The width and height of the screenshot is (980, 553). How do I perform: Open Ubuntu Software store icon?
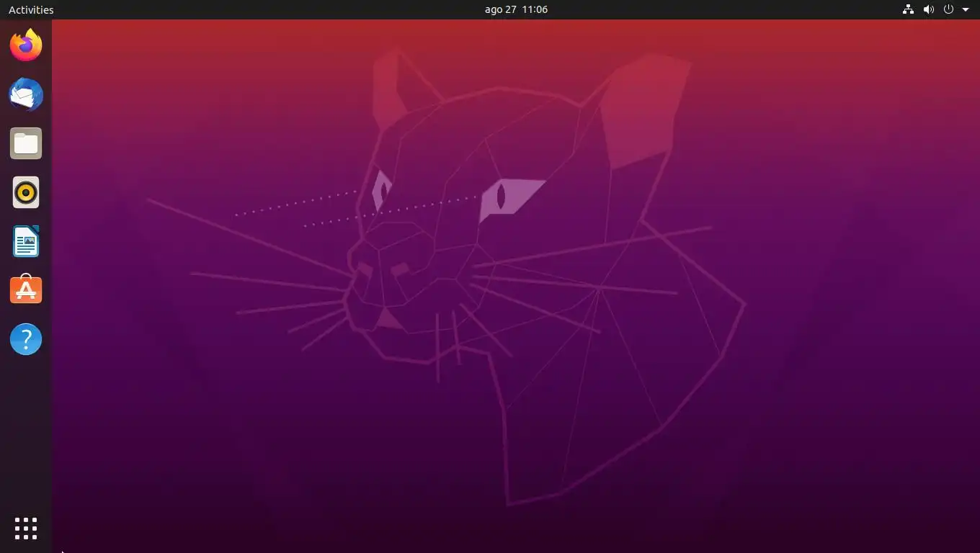(x=26, y=290)
